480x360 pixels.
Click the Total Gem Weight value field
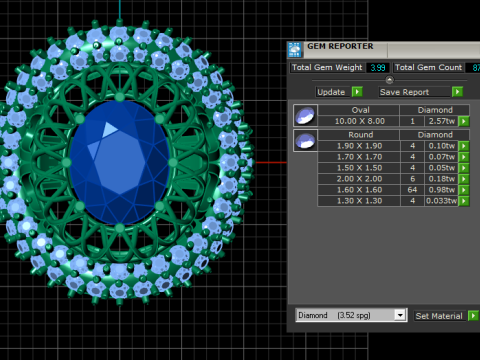[378, 68]
